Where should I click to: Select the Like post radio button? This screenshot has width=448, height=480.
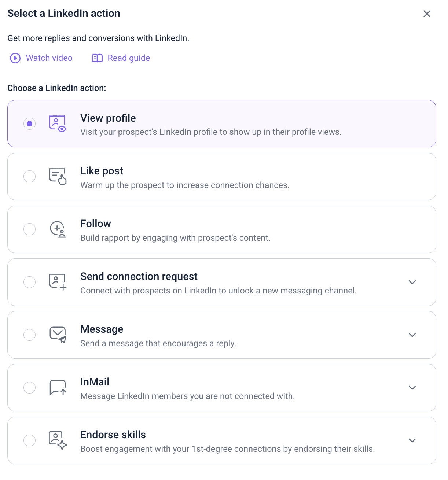[x=30, y=176]
